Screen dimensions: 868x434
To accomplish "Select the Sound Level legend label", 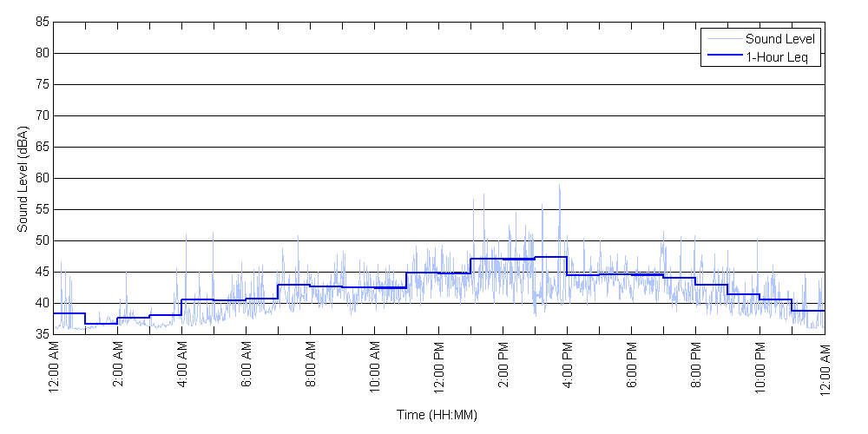I will click(780, 39).
